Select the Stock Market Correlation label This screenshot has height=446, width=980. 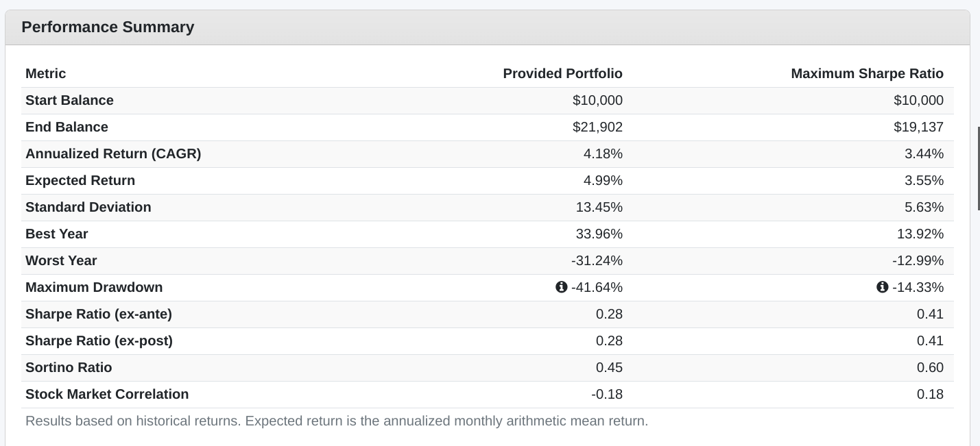click(x=107, y=394)
